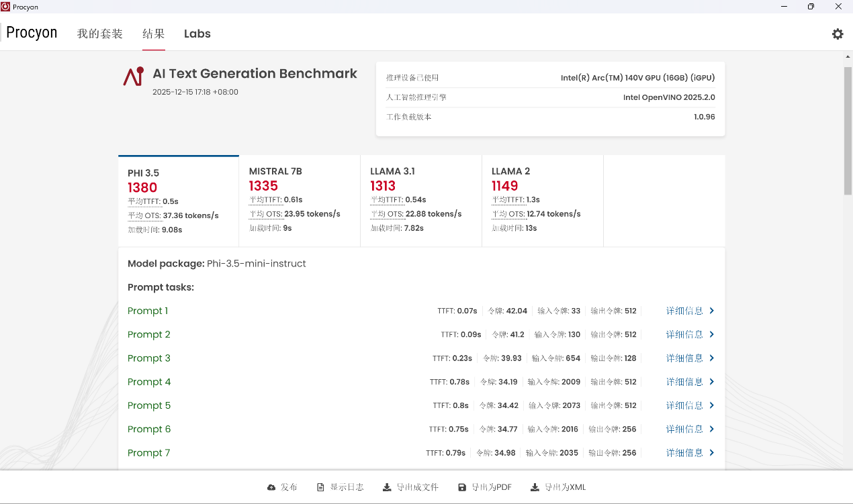Open the Labs tab
853x504 pixels.
click(197, 34)
